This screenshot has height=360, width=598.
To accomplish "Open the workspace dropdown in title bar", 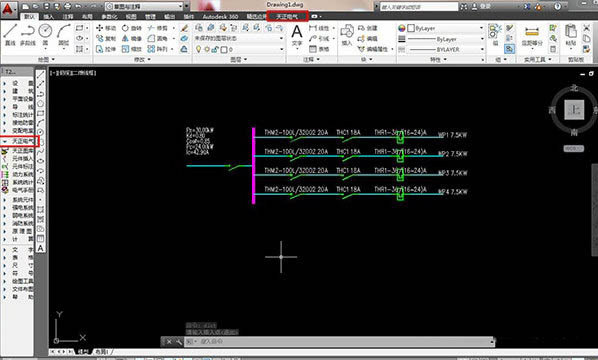I will (x=144, y=6).
